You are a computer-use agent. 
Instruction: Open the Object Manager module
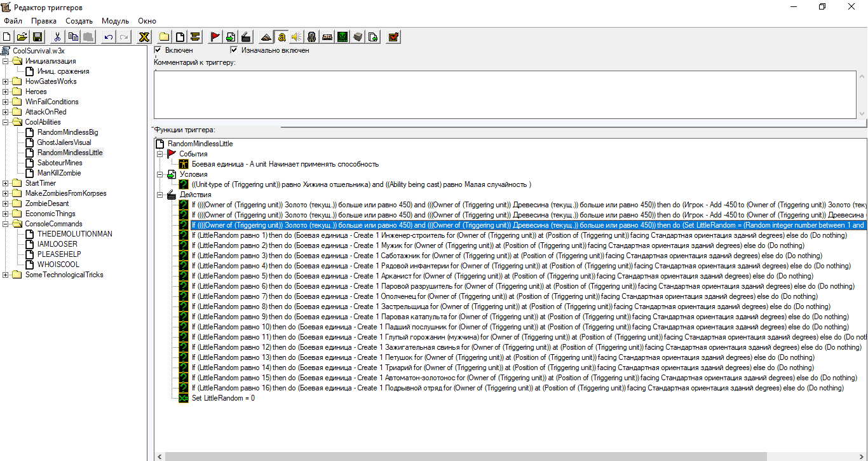tap(358, 37)
